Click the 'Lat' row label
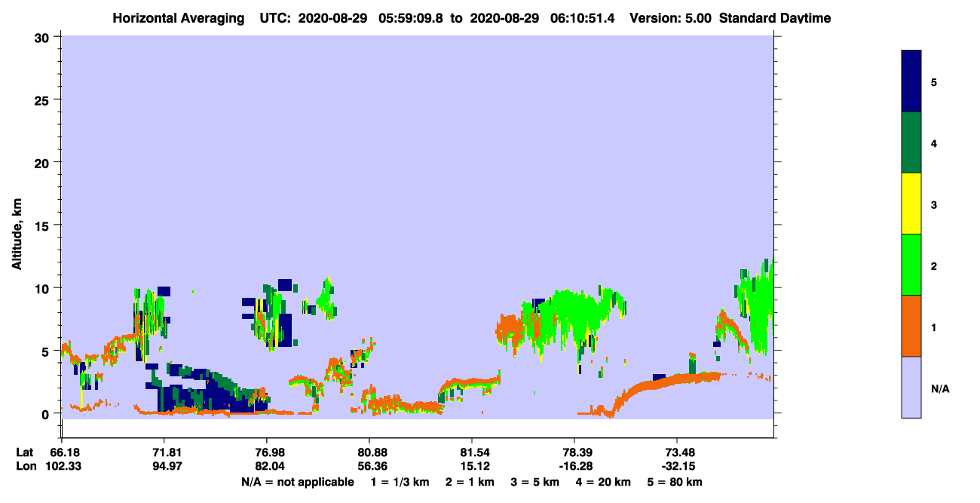 [x=24, y=452]
